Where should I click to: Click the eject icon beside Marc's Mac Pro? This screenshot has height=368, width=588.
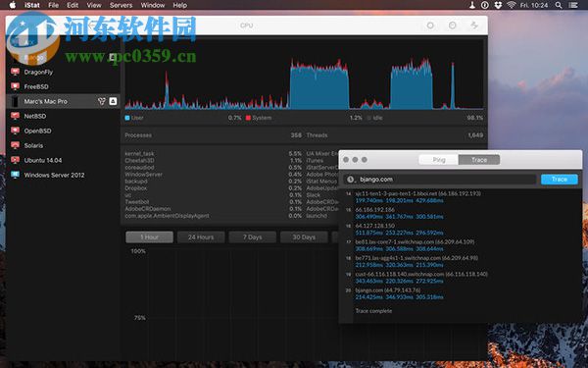[x=113, y=101]
